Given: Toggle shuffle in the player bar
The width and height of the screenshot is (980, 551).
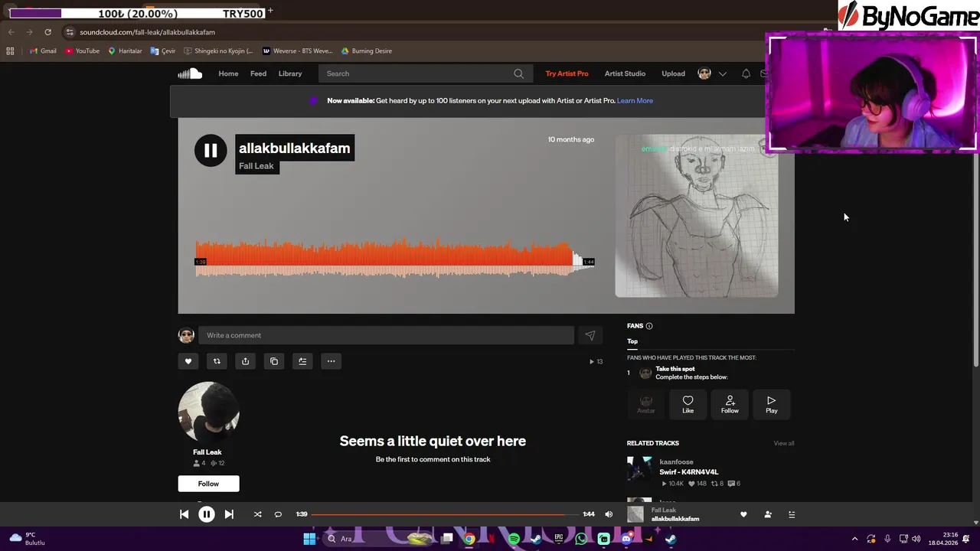Looking at the screenshot, I should pos(257,514).
